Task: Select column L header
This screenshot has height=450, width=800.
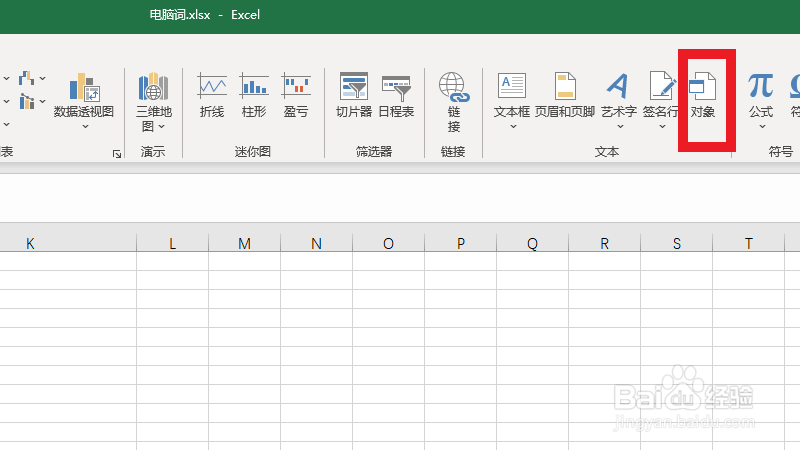Action: point(172,243)
